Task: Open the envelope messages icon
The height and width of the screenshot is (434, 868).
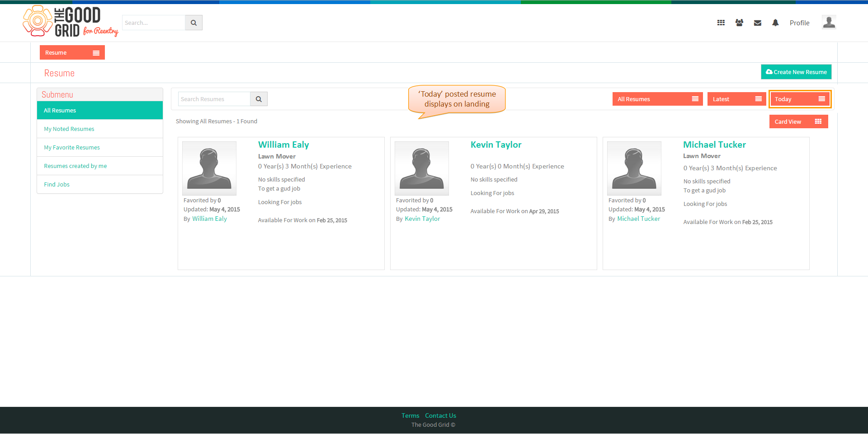Action: [758, 23]
